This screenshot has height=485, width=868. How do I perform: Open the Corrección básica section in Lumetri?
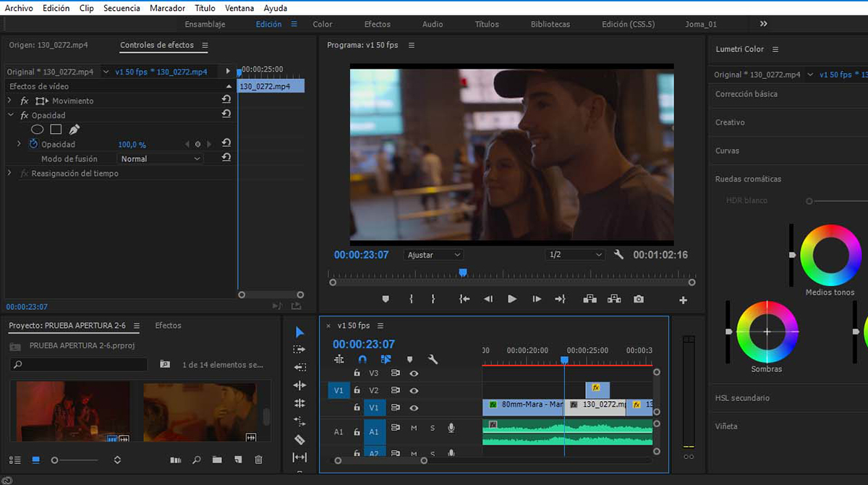point(746,94)
